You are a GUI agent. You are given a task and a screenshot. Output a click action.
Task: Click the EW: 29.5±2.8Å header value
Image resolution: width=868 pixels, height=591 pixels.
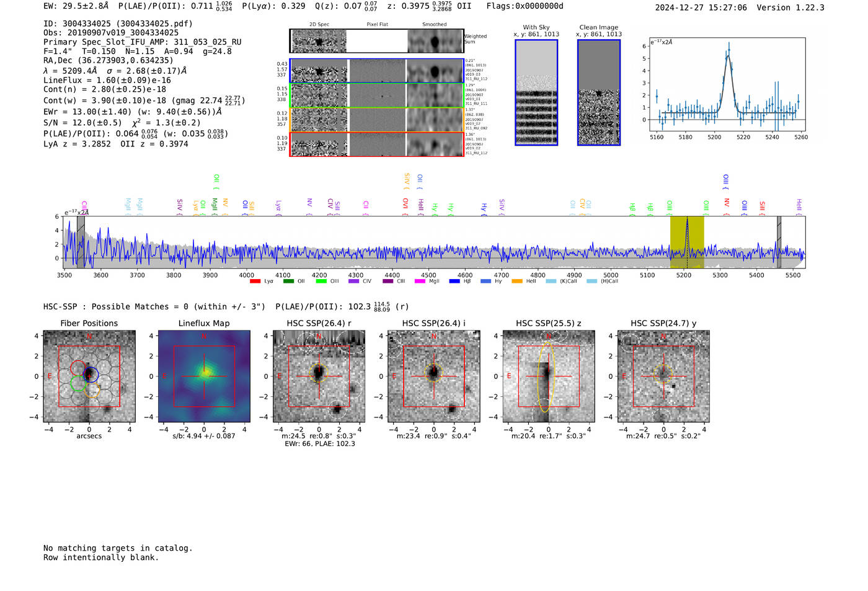point(76,6)
